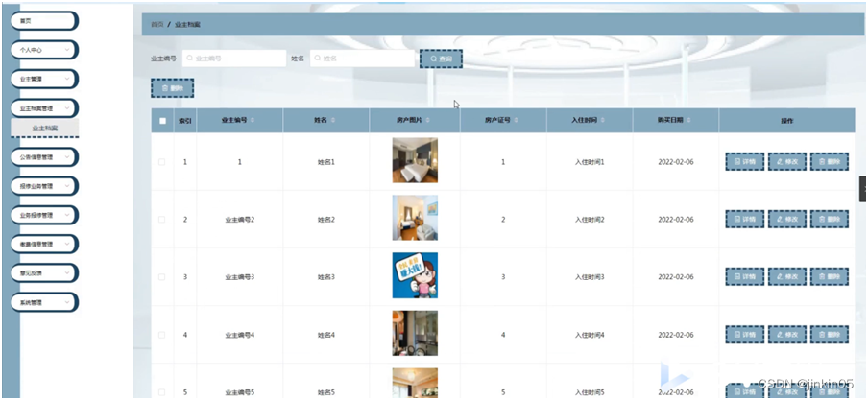Image resolution: width=868 pixels, height=400 pixels.
Task: Click the 业主编号 search input field
Action: [234, 59]
